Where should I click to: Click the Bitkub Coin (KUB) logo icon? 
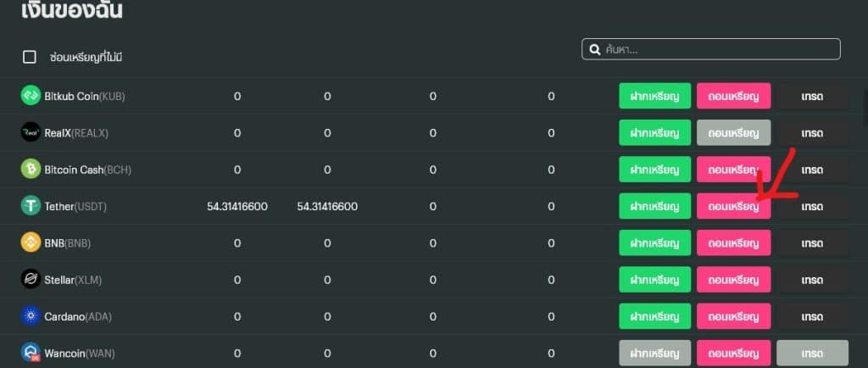pos(31,95)
